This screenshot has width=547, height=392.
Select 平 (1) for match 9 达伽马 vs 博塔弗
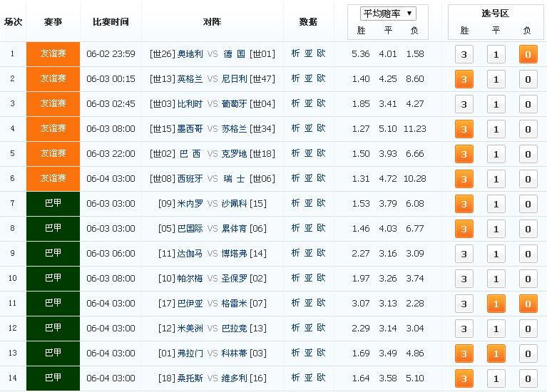(496, 254)
